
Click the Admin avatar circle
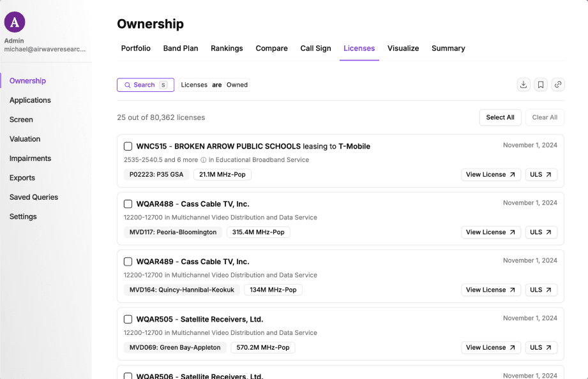[15, 22]
